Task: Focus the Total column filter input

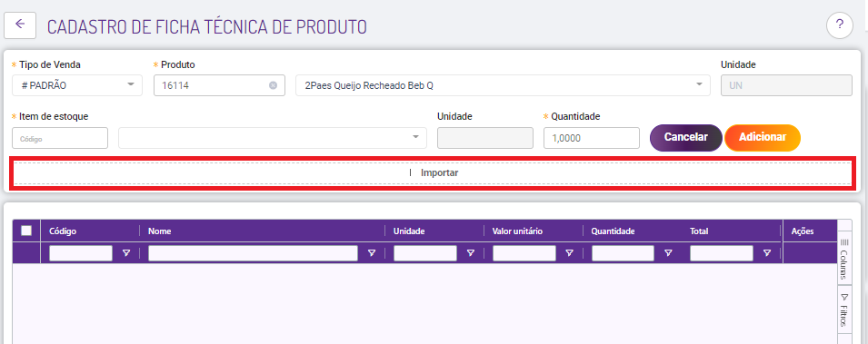Action: (722, 253)
